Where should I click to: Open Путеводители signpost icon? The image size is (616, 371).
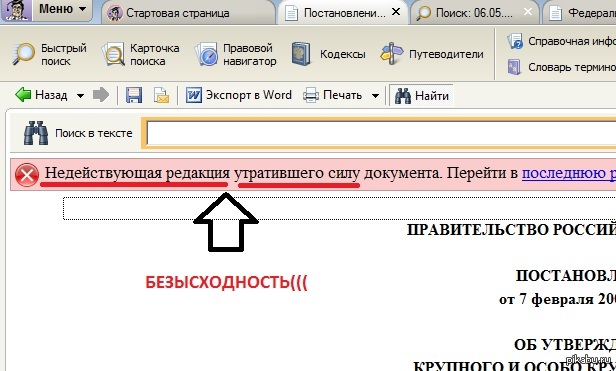click(x=392, y=53)
